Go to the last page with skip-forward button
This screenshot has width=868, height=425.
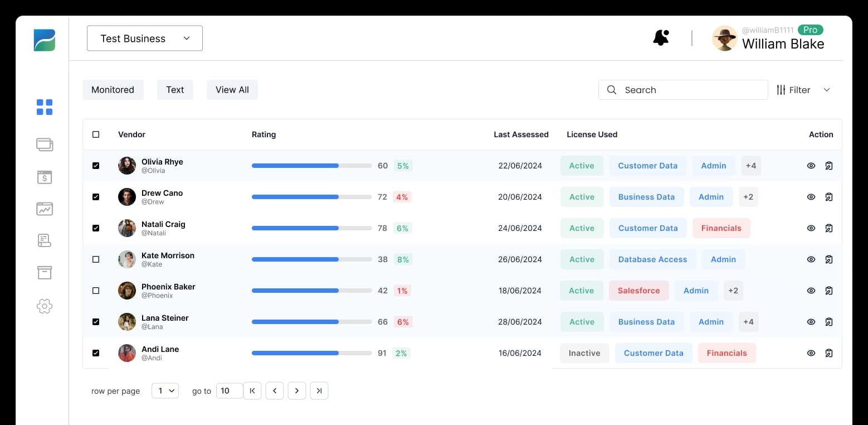pos(319,390)
